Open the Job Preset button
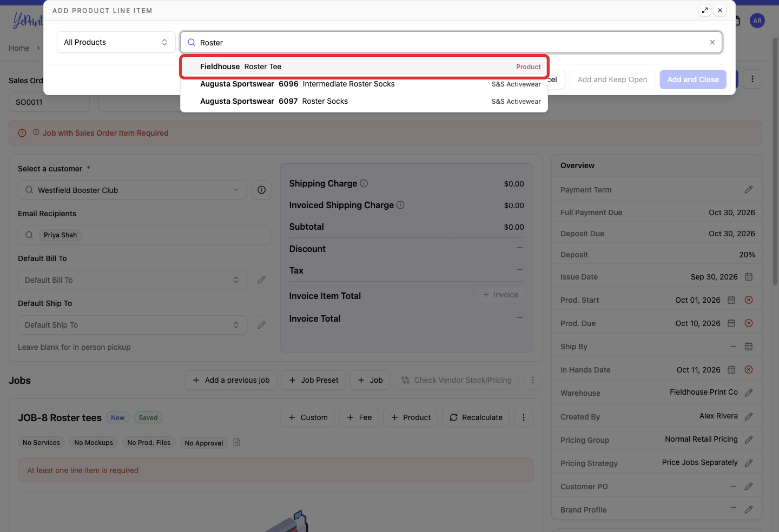This screenshot has height=532, width=779. click(314, 380)
